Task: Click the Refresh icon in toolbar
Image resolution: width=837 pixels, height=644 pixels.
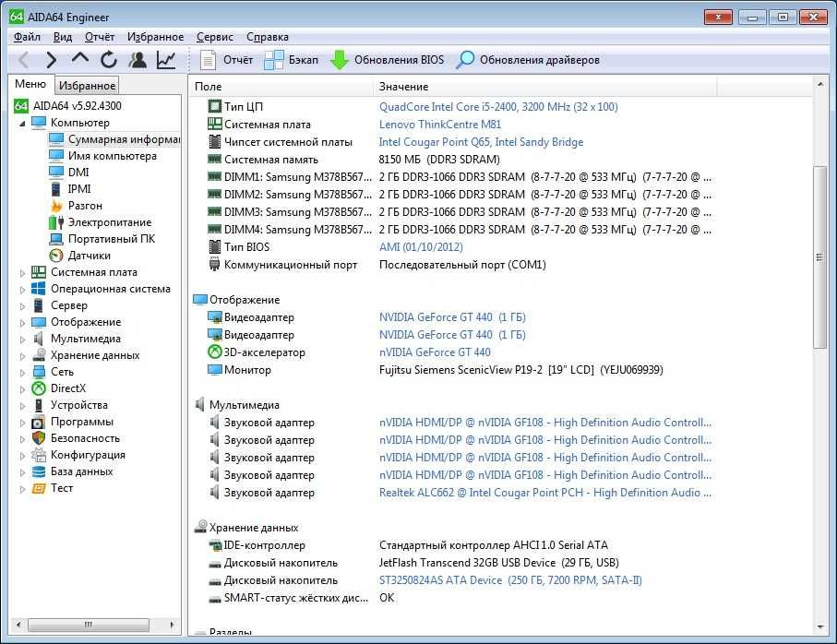Action: (109, 60)
